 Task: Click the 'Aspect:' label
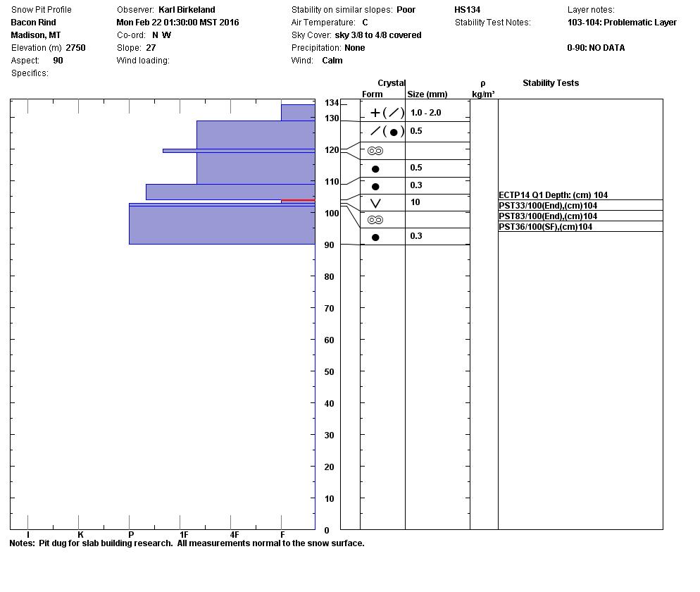25,61
